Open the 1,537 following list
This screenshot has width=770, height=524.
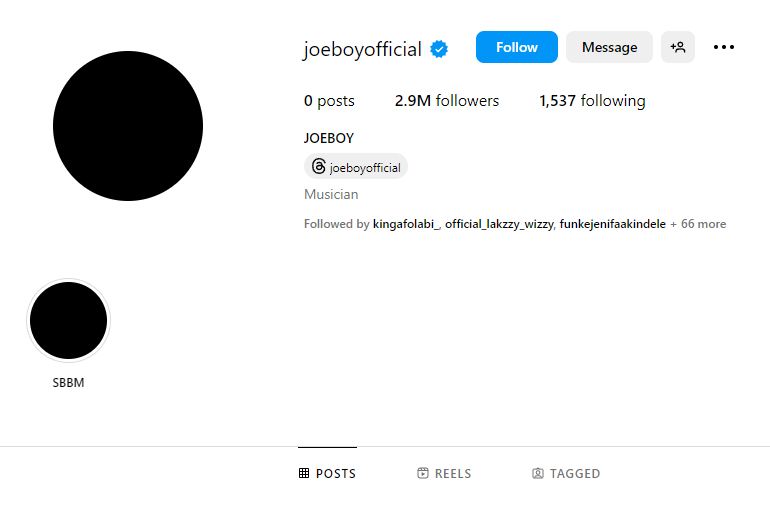pos(592,101)
